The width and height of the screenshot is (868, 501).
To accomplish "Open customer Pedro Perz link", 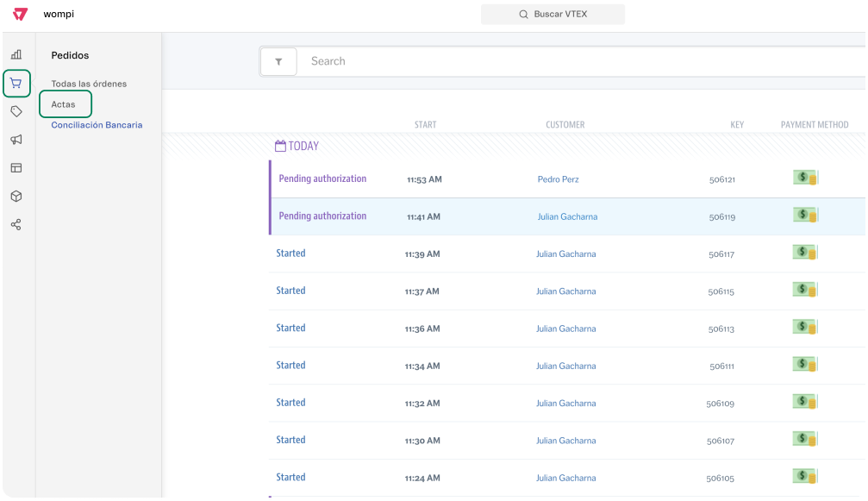I will click(x=558, y=179).
